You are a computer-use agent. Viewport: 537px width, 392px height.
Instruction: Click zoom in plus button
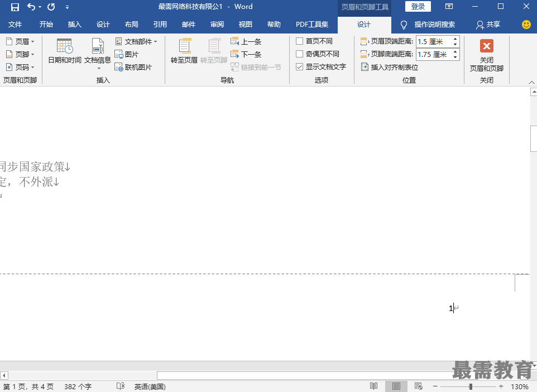tap(501, 386)
